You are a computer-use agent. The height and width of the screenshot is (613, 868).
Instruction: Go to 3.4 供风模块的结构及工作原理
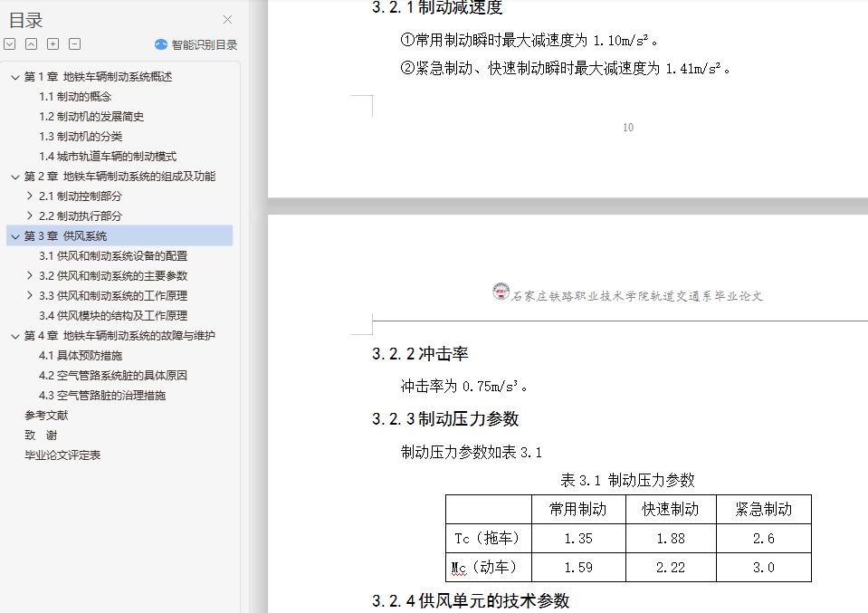[x=113, y=316]
